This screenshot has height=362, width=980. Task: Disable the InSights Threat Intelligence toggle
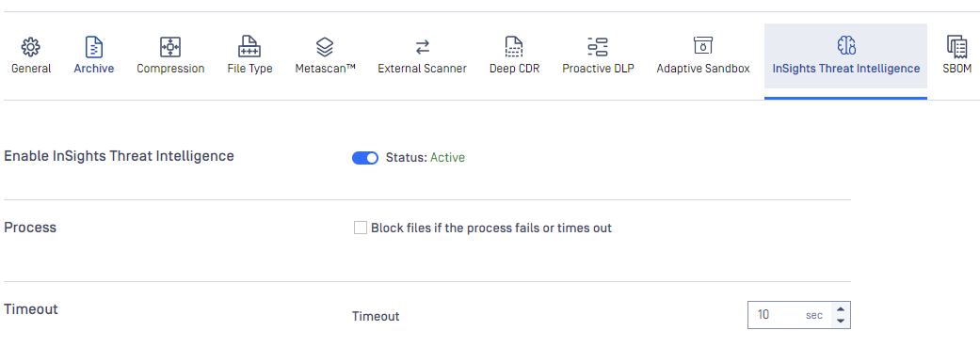365,158
